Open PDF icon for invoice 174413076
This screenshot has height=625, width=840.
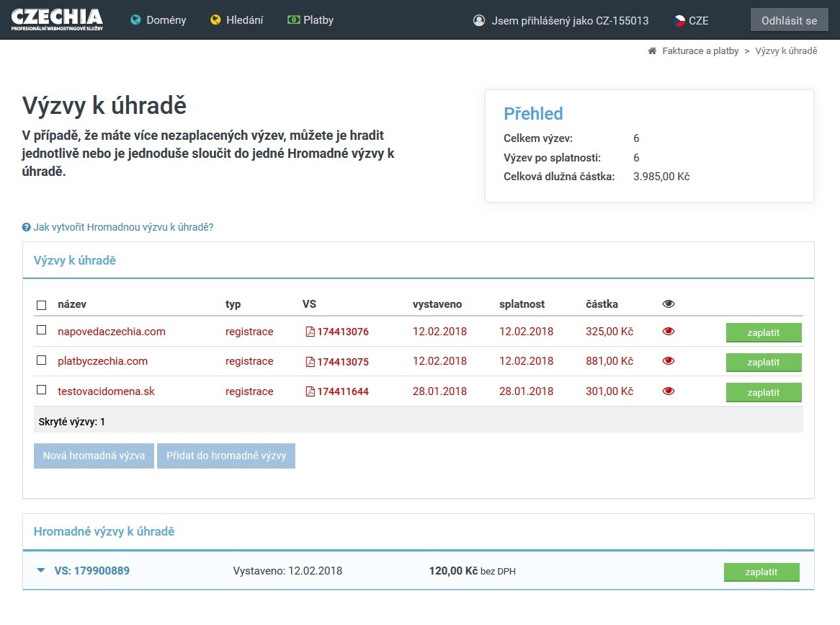[310, 332]
